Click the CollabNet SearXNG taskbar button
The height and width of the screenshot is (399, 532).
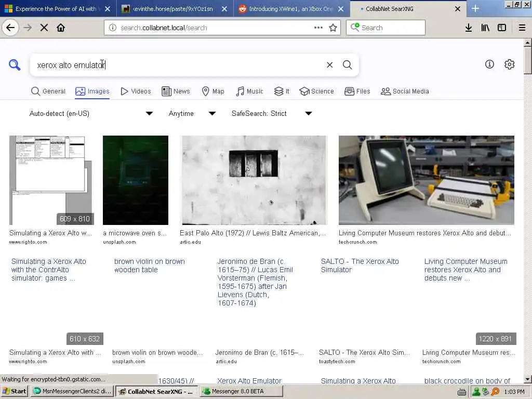click(156, 391)
